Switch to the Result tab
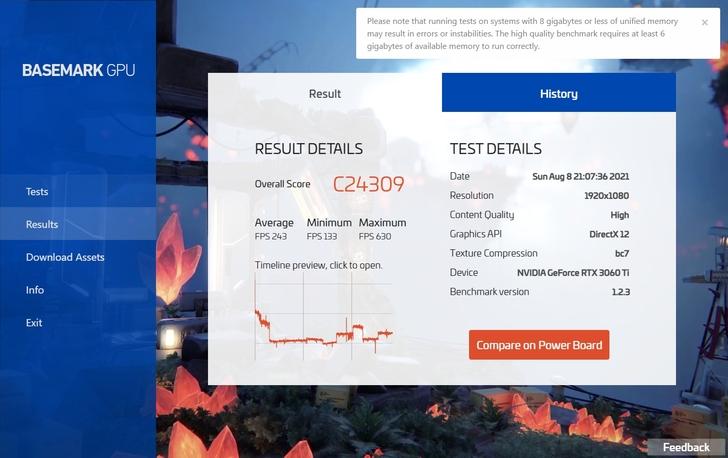The width and height of the screenshot is (728, 458). point(325,93)
